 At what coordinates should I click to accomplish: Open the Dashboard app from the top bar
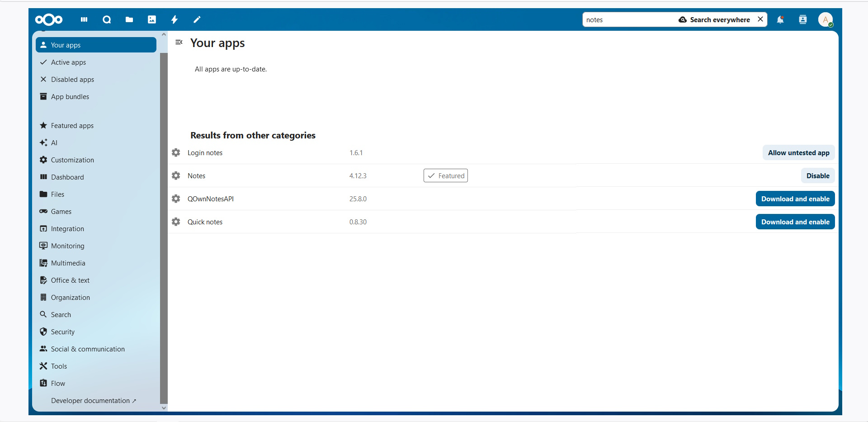click(x=84, y=19)
